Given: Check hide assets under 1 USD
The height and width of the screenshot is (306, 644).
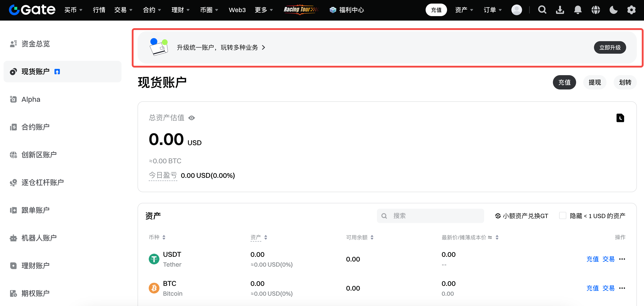Looking at the screenshot, I should point(562,216).
